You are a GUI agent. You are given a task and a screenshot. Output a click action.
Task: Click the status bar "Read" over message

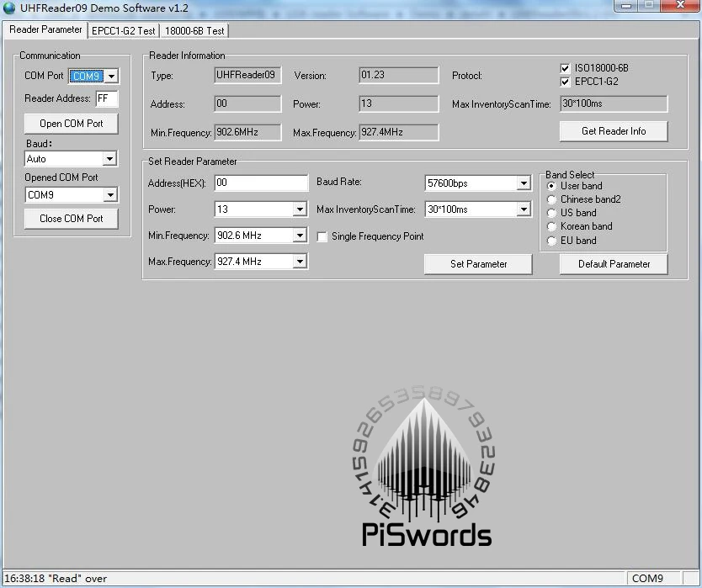click(56, 579)
